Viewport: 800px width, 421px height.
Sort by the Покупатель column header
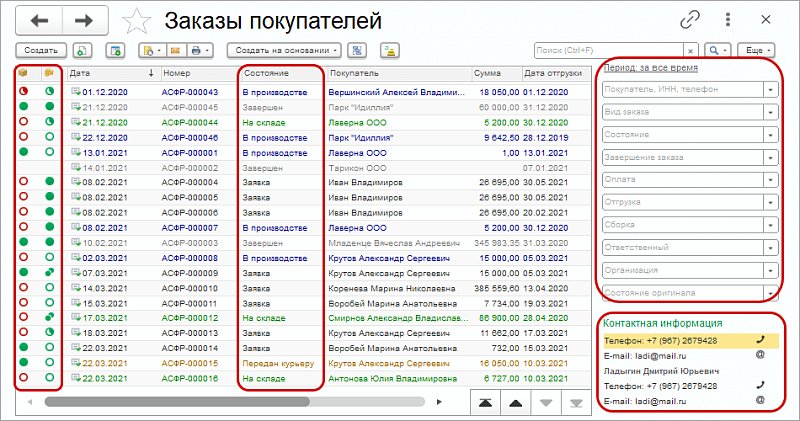(x=398, y=73)
